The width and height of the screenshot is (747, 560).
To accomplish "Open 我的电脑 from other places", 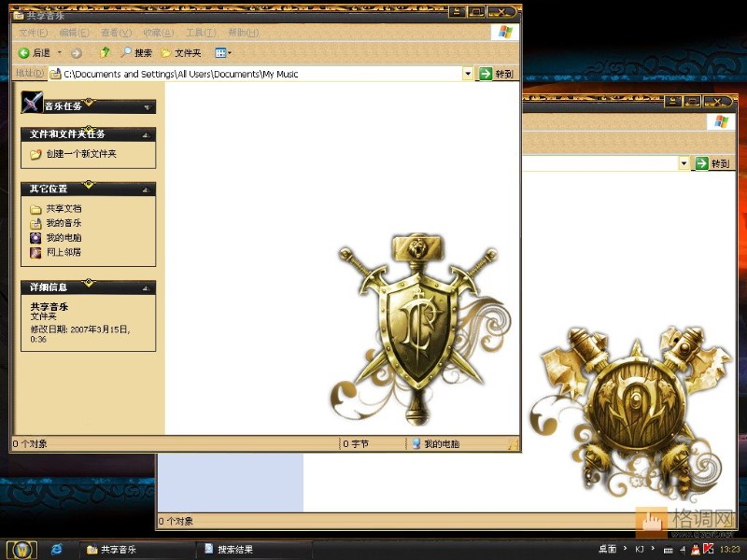I will 63,238.
